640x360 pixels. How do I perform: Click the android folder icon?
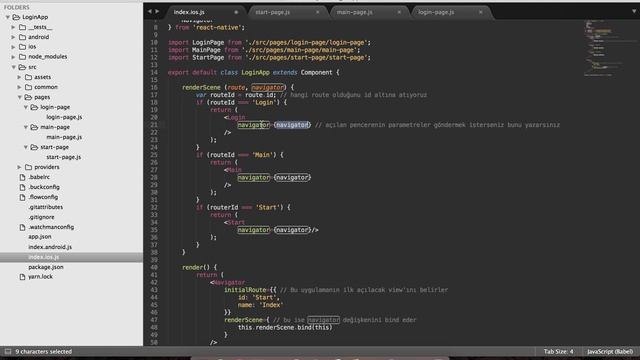point(22,37)
